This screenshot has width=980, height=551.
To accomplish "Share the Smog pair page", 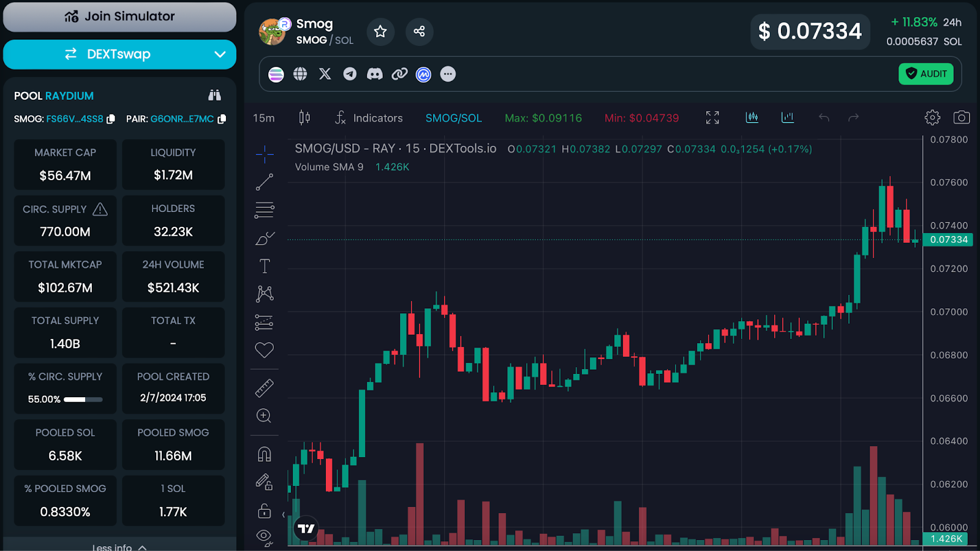I will pos(419,31).
